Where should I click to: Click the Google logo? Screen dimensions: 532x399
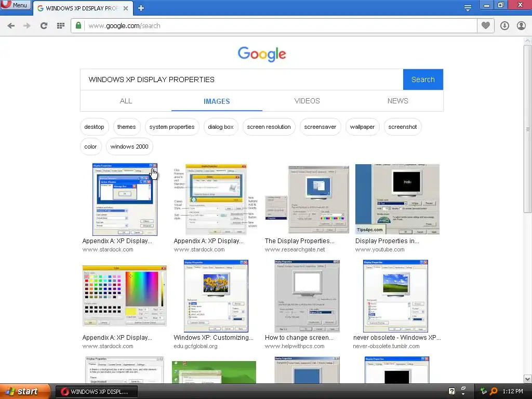coord(262,54)
